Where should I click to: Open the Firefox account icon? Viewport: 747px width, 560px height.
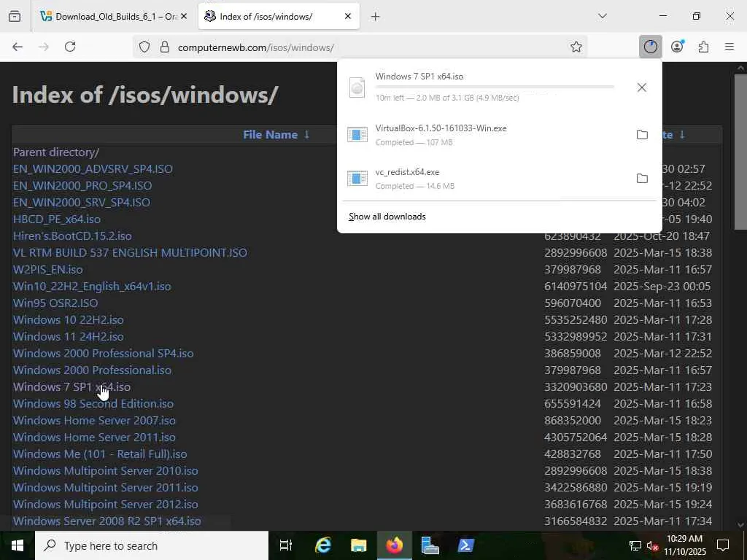point(677,47)
